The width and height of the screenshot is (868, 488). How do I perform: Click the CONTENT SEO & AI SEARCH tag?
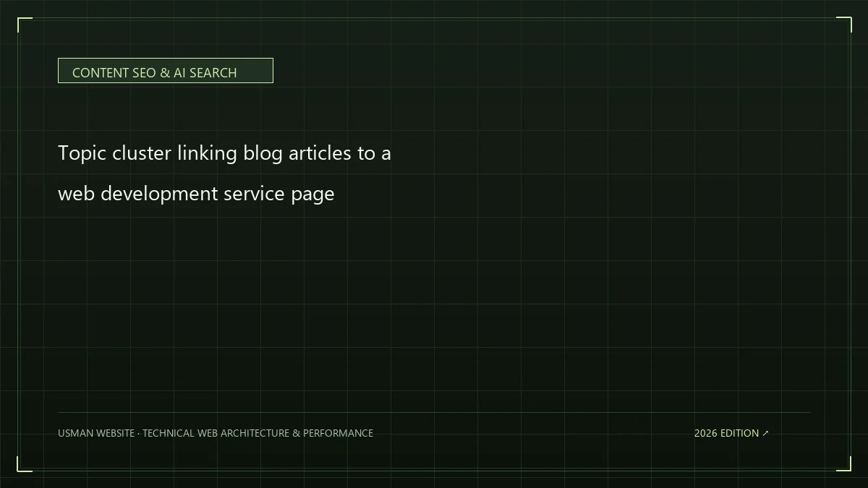(165, 71)
